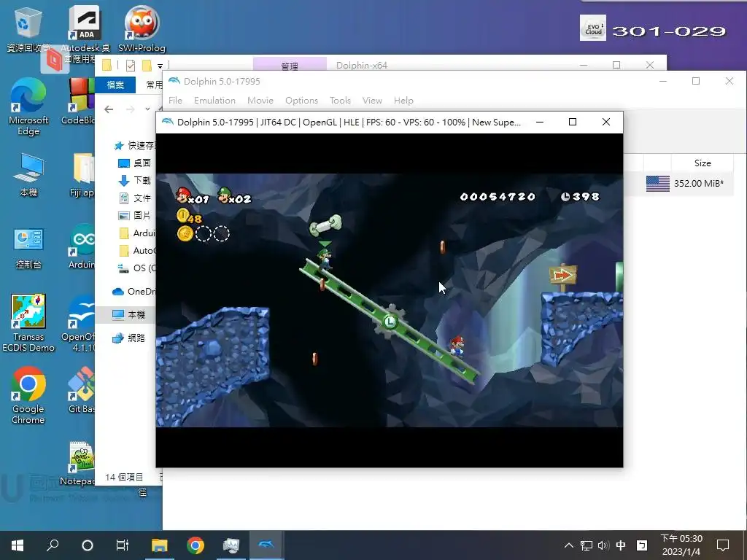Click the Dolphin logo in the game window title
The image size is (747, 560).
click(x=168, y=122)
